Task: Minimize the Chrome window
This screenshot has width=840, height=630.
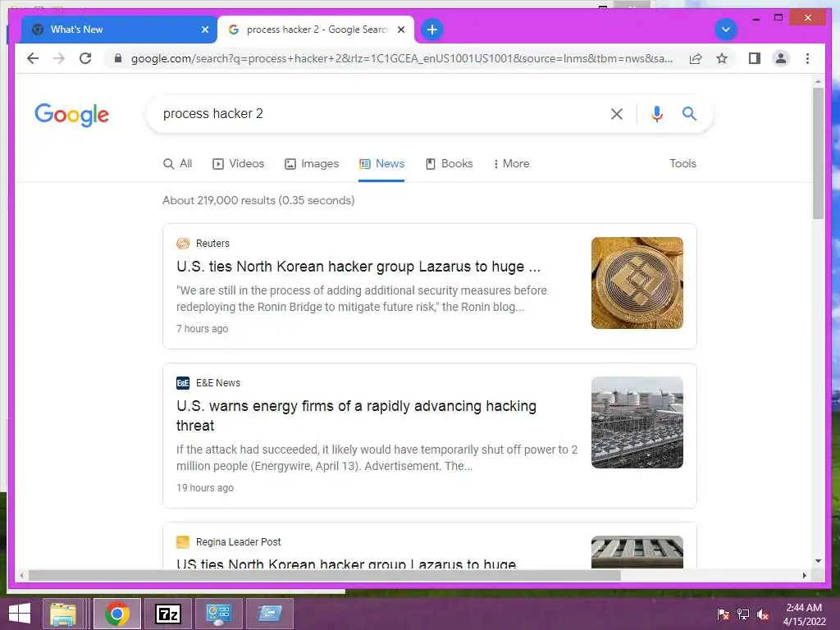Action: click(x=756, y=18)
